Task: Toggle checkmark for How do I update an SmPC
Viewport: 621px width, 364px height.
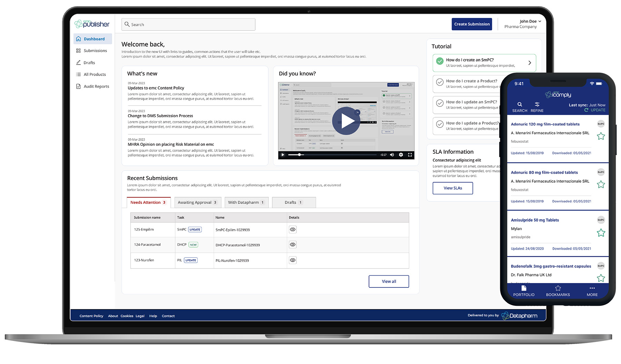Action: tap(440, 103)
